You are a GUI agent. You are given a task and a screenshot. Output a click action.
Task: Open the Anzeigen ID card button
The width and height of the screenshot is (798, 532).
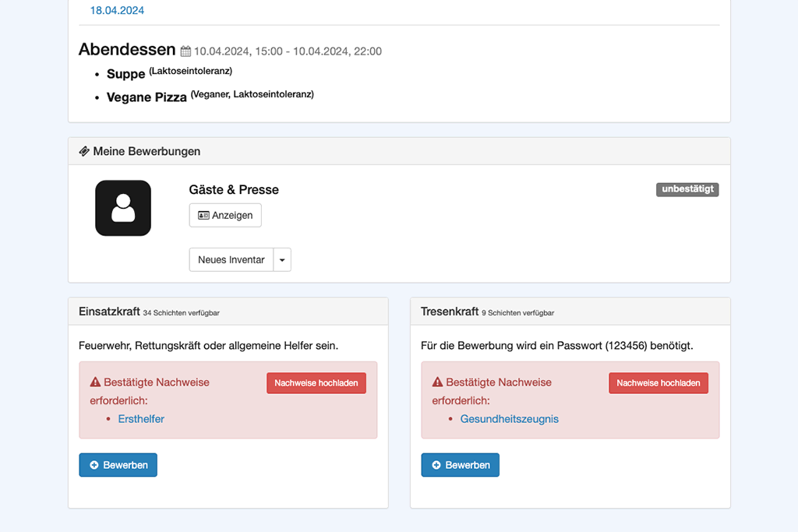[225, 215]
